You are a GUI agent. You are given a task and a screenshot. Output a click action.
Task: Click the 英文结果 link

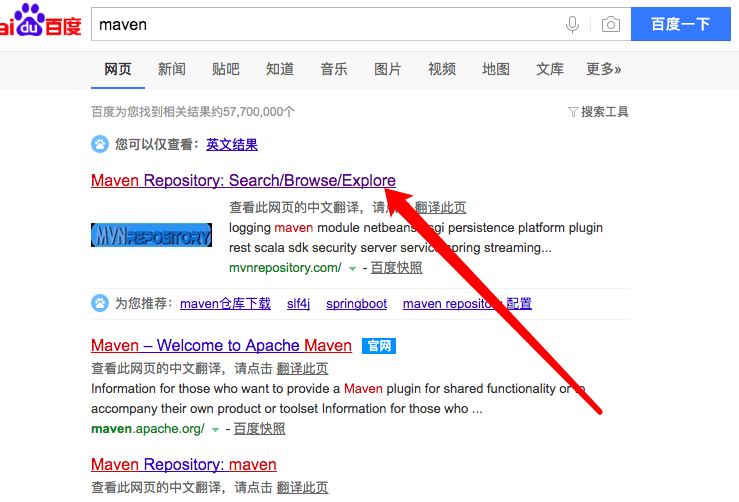point(232,144)
